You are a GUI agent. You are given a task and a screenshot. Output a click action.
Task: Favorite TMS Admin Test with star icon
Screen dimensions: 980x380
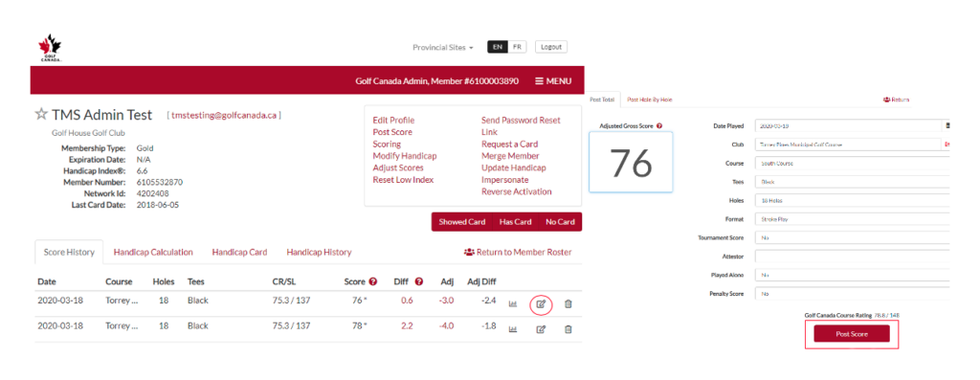click(41, 114)
